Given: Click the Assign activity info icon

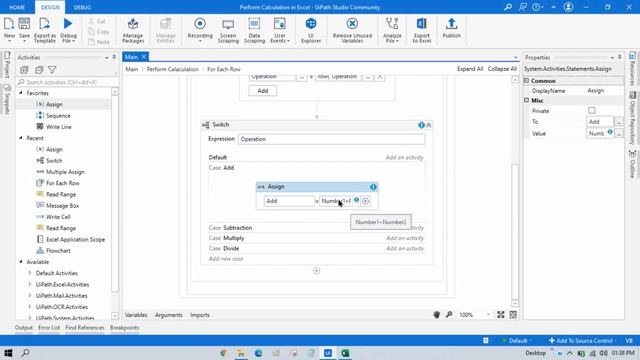Looking at the screenshot, I should pyautogui.click(x=373, y=187).
